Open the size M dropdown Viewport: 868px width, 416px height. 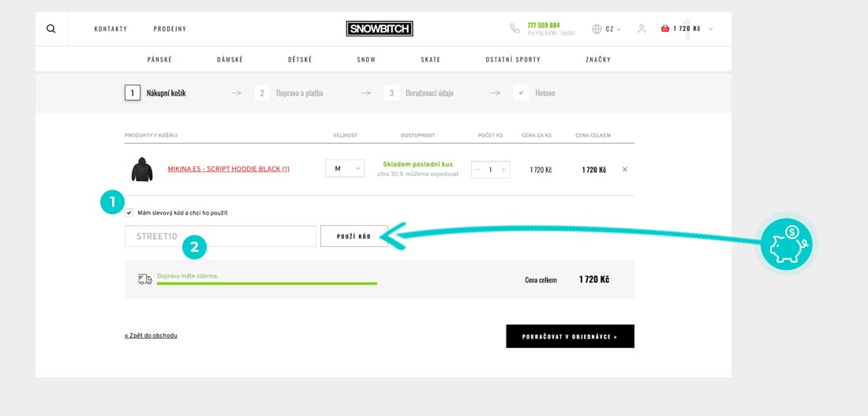click(x=345, y=168)
